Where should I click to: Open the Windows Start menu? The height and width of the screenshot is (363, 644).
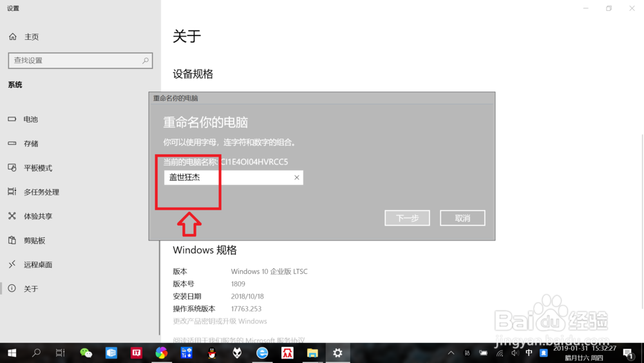pyautogui.click(x=12, y=353)
